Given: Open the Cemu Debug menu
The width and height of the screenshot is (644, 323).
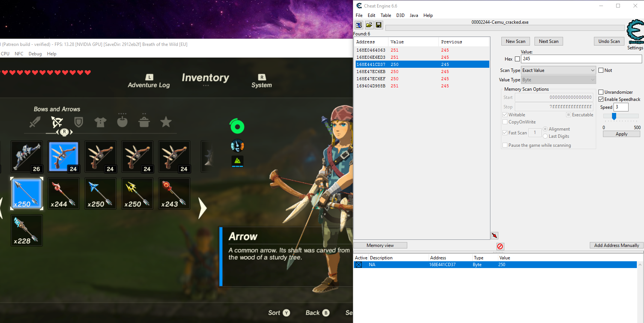Looking at the screenshot, I should [x=35, y=54].
